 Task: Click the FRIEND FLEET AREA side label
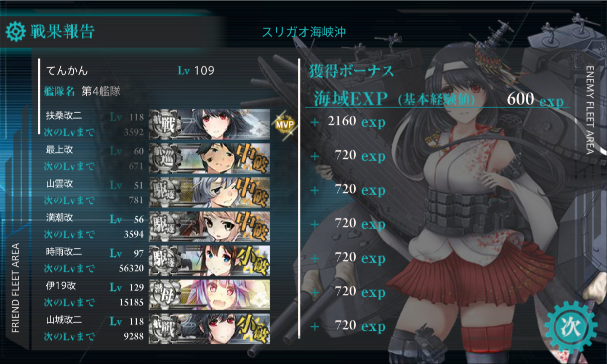point(16,288)
